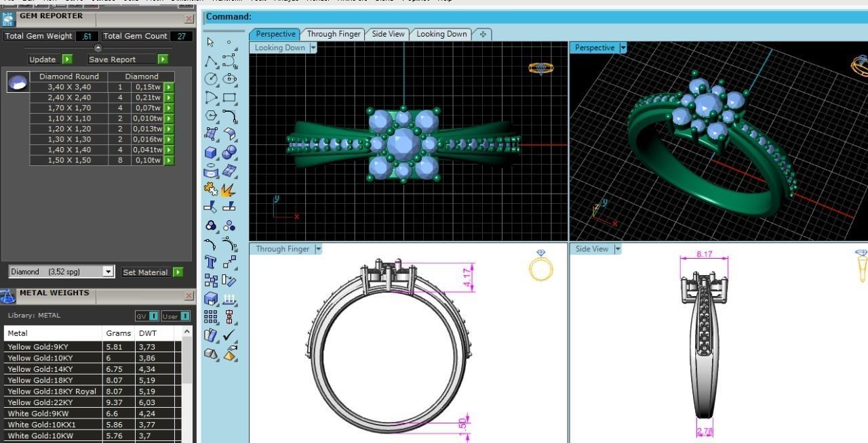Choose the Polyline drawing tool
The image size is (868, 443).
[x=211, y=61]
